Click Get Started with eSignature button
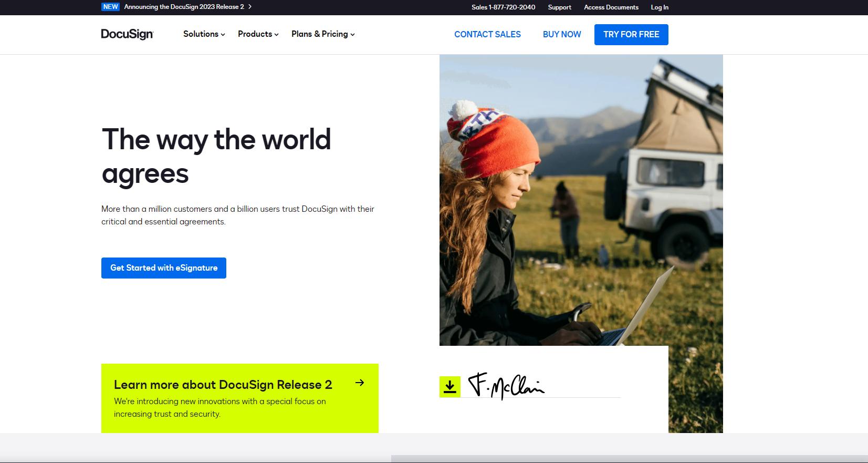This screenshot has height=463, width=868. (164, 268)
